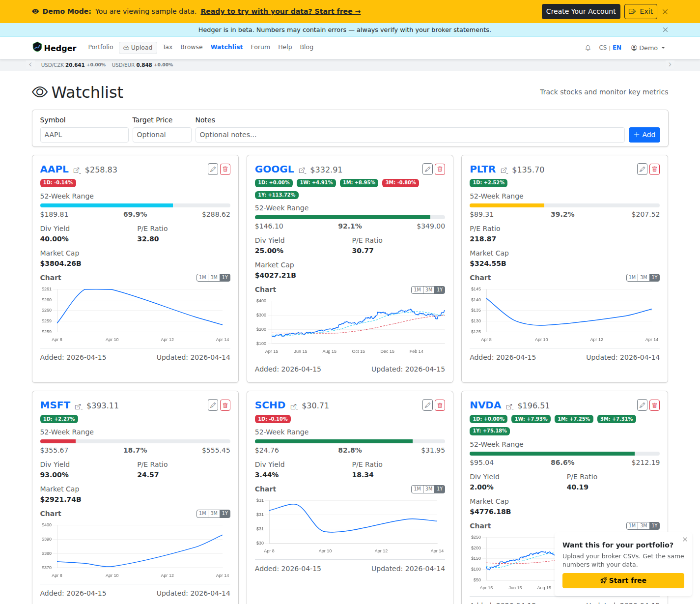This screenshot has height=604, width=700.
Task: Click Create Your Account button
Action: click(x=581, y=11)
